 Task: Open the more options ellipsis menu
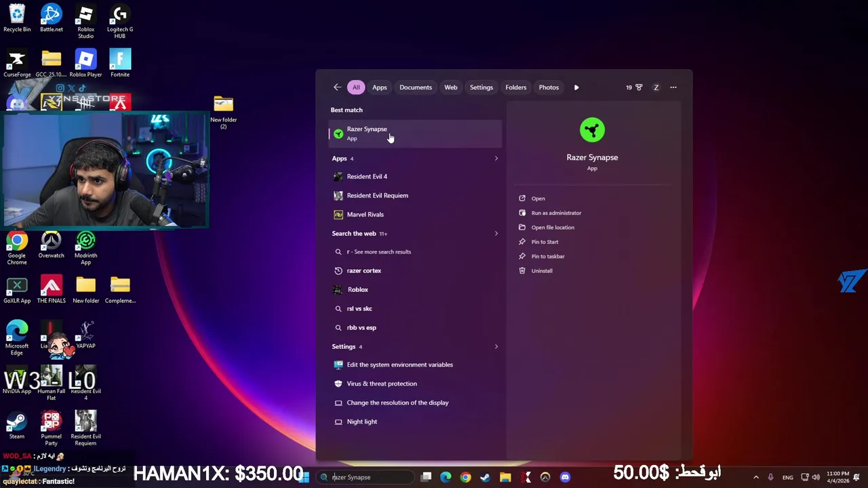673,87
